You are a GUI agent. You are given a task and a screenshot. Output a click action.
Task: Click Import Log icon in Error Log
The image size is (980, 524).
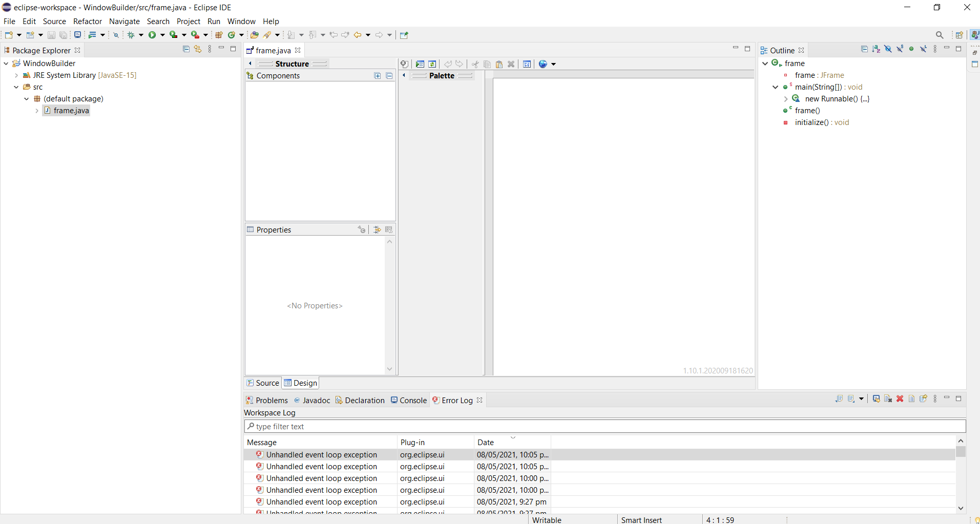(851, 399)
